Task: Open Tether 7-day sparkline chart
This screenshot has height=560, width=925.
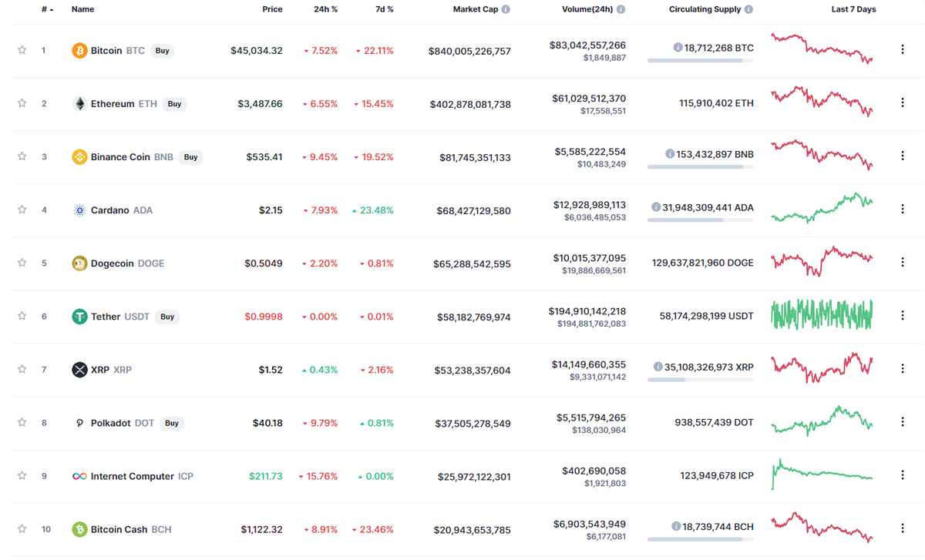Action: click(822, 315)
